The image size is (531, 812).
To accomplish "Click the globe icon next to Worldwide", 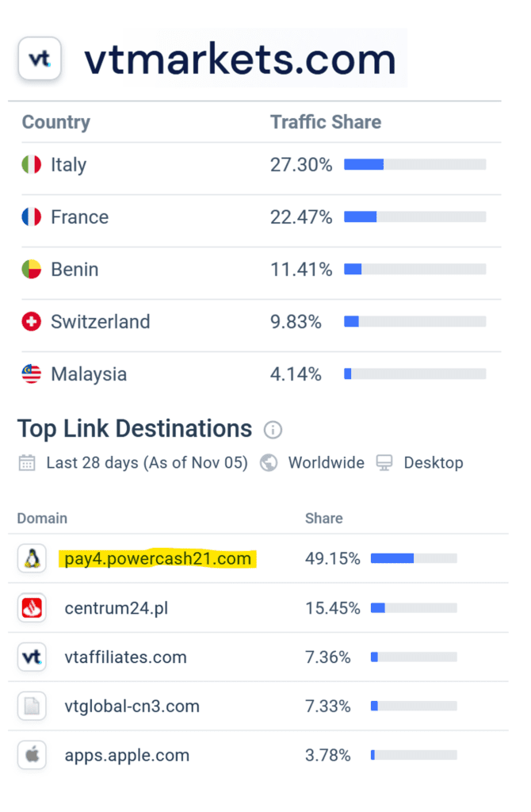I will point(269,462).
